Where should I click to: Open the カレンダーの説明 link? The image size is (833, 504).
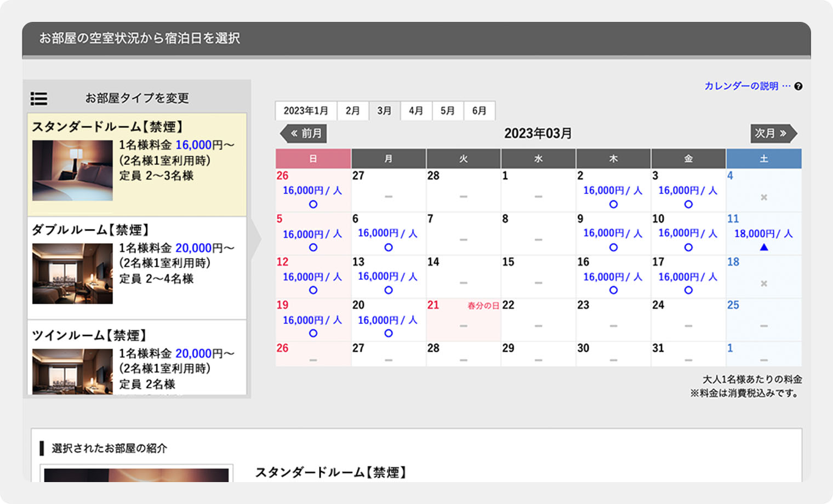tap(741, 86)
